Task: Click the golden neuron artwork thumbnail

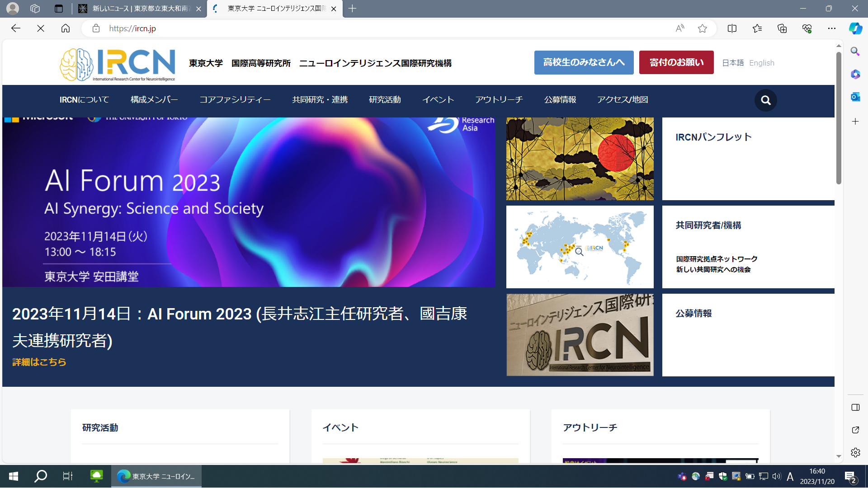Action: point(580,159)
